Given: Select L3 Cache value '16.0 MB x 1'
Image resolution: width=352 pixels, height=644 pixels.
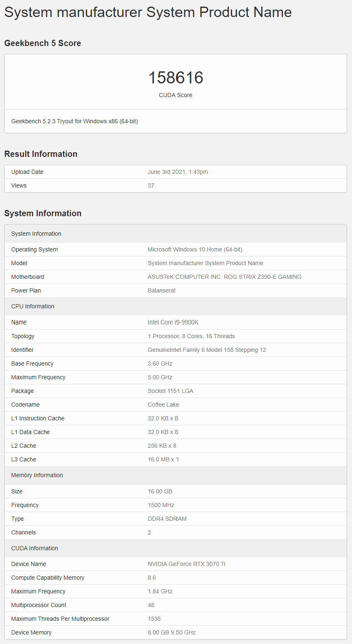Looking at the screenshot, I should pos(164,459).
